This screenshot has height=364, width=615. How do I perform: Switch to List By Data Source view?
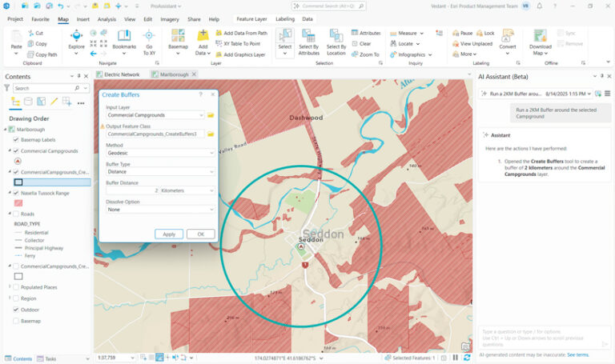(x=28, y=102)
